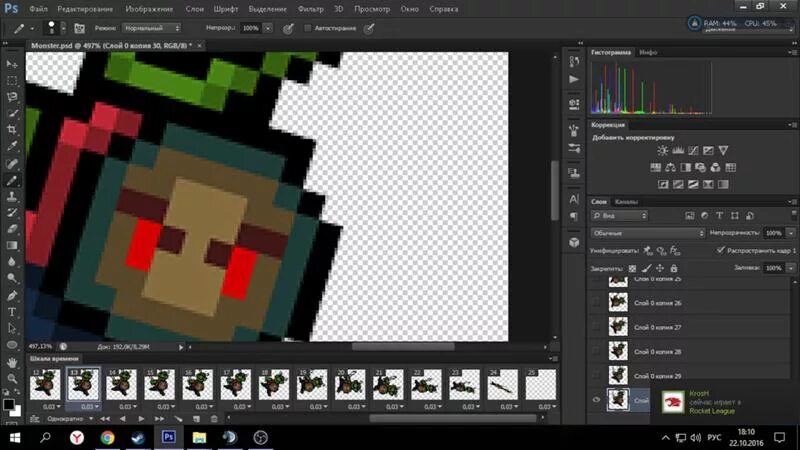Image resolution: width=800 pixels, height=450 pixels.
Task: Select the Hand tool
Action: [x=12, y=362]
